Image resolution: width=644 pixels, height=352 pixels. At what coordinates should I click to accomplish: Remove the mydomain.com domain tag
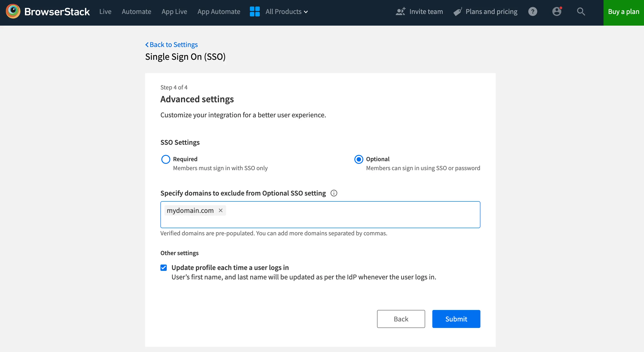pos(220,210)
